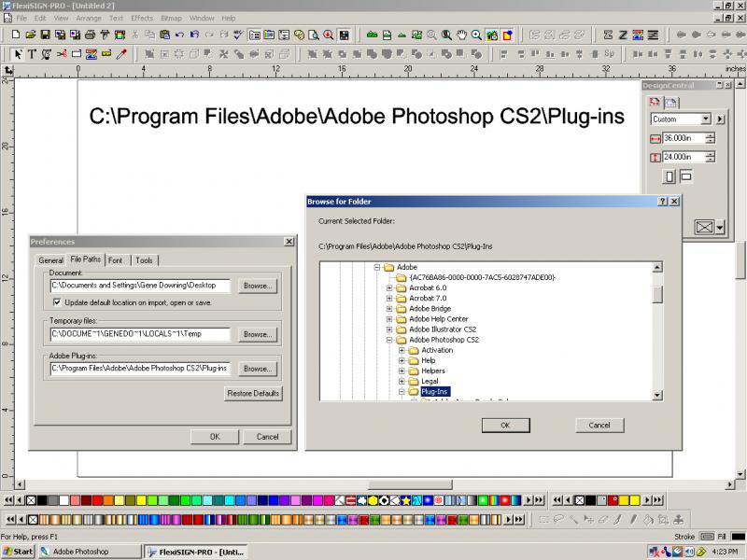The image size is (747, 560).
Task: Select the rectangle shape tool
Action: click(x=77, y=54)
